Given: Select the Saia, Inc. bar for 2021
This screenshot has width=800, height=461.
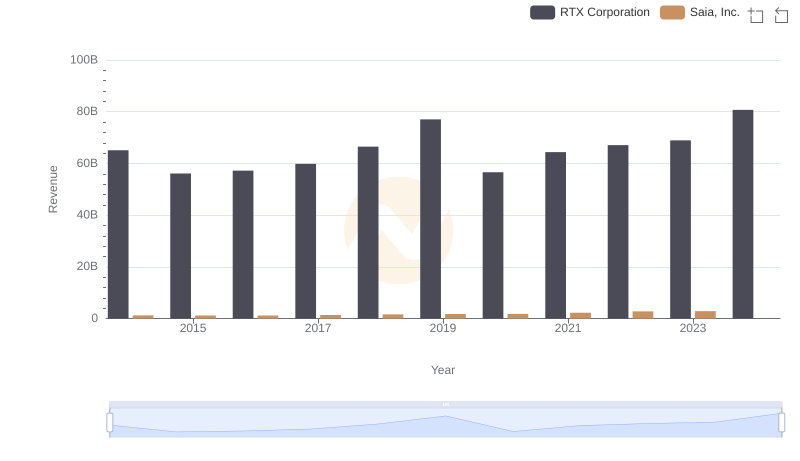Looking at the screenshot, I should tap(581, 316).
